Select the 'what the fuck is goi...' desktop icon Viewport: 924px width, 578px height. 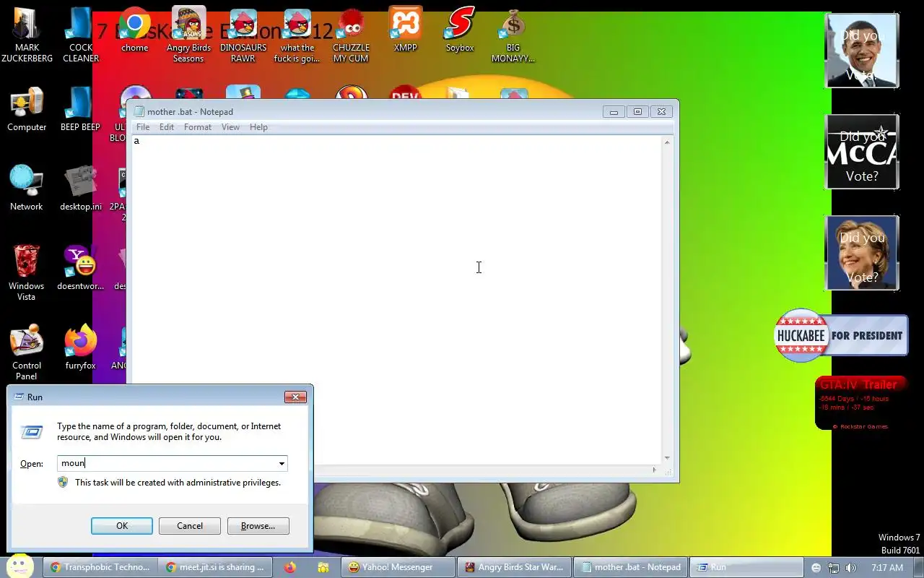[x=297, y=35]
